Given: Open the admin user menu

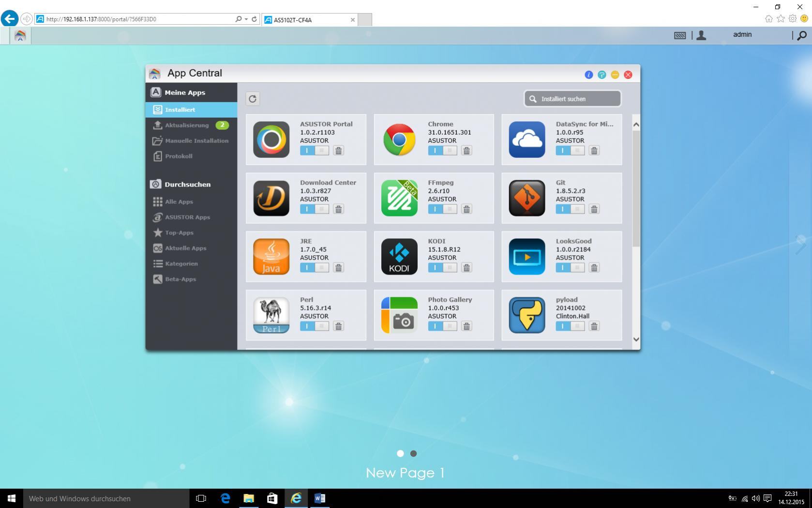Looking at the screenshot, I should (x=742, y=35).
